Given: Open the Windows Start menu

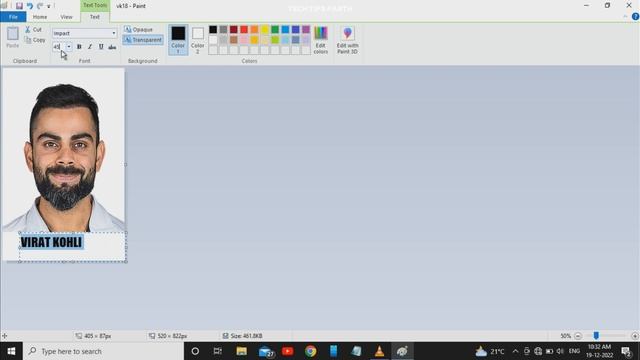Looking at the screenshot, I should [11, 351].
